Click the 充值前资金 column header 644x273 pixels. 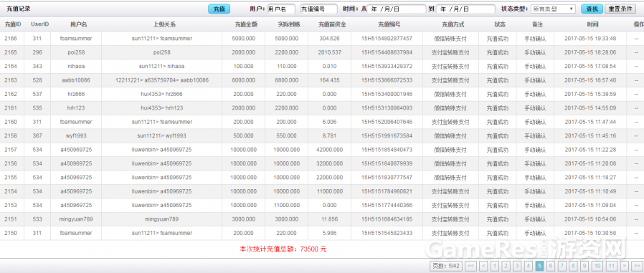pyautogui.click(x=332, y=24)
